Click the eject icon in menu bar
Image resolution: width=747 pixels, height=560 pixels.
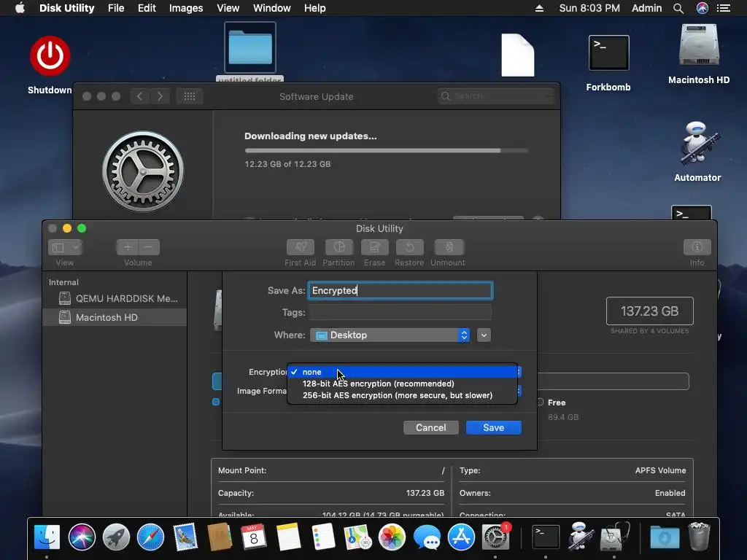coord(539,8)
